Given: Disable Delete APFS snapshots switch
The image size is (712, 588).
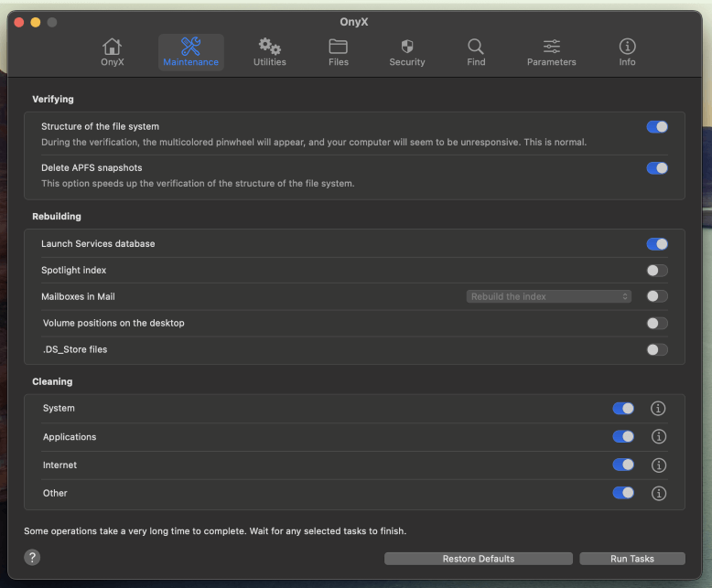Looking at the screenshot, I should (x=657, y=168).
